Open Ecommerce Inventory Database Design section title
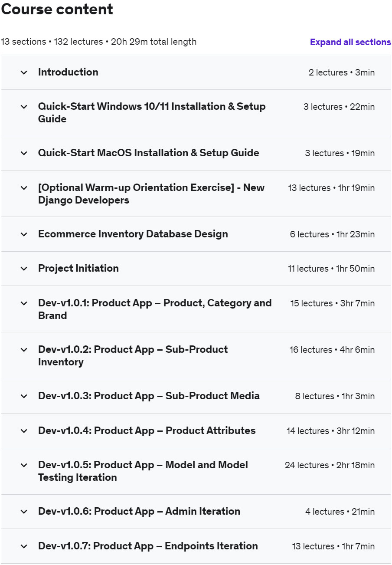392x565 pixels. [x=133, y=234]
